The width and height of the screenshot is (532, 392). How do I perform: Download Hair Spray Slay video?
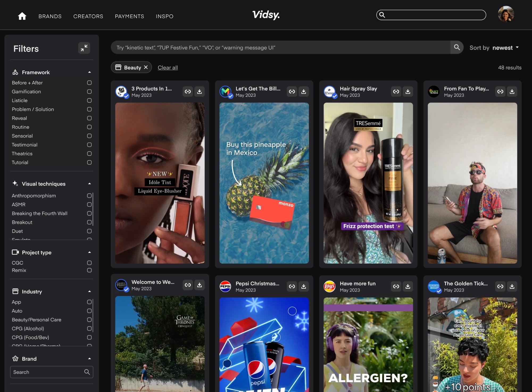pos(408,92)
